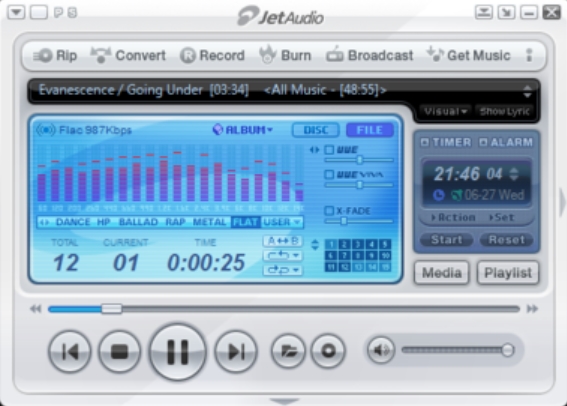This screenshot has width=567, height=406.
Task: Enable the X-FADE checkbox
Action: [x=329, y=210]
